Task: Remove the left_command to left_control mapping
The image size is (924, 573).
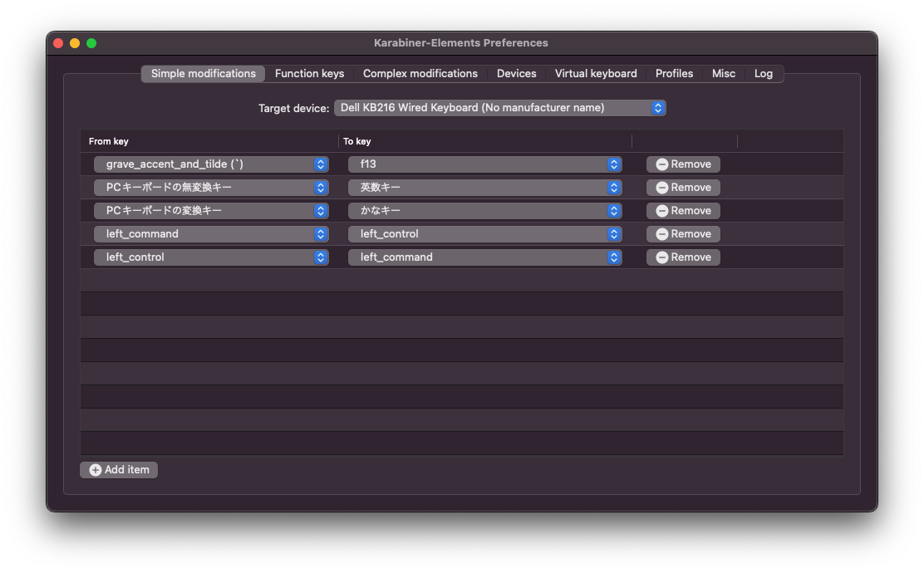Action: pyautogui.click(x=683, y=234)
